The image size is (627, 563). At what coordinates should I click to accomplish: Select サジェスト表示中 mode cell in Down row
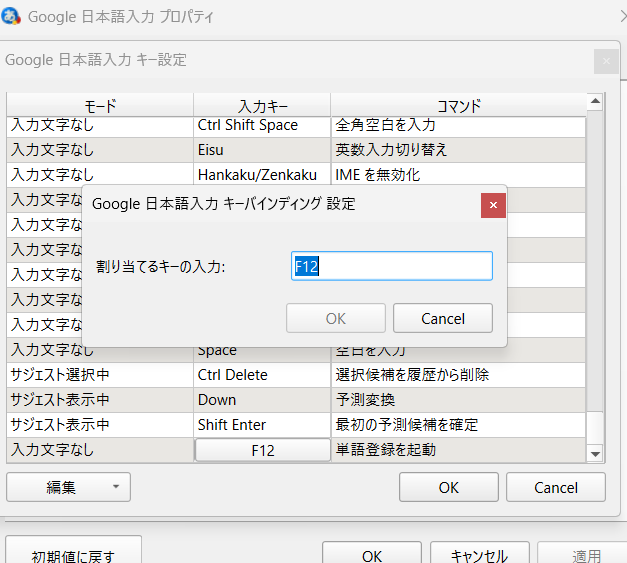[x=100, y=400]
